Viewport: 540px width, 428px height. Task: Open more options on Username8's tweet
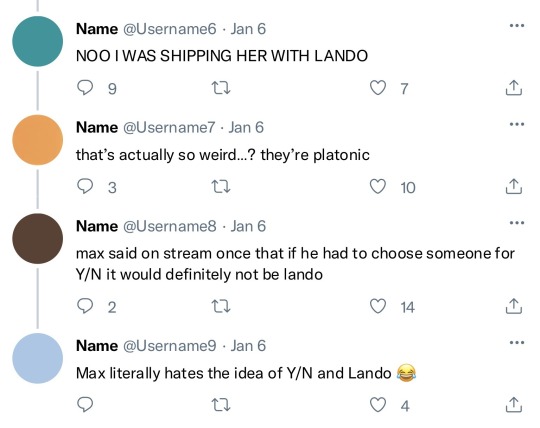tap(517, 223)
